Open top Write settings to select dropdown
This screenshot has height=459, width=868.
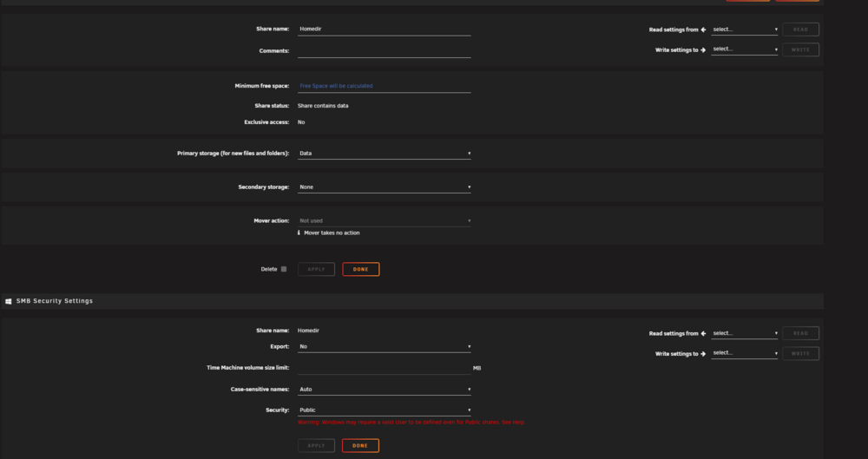pyautogui.click(x=745, y=49)
